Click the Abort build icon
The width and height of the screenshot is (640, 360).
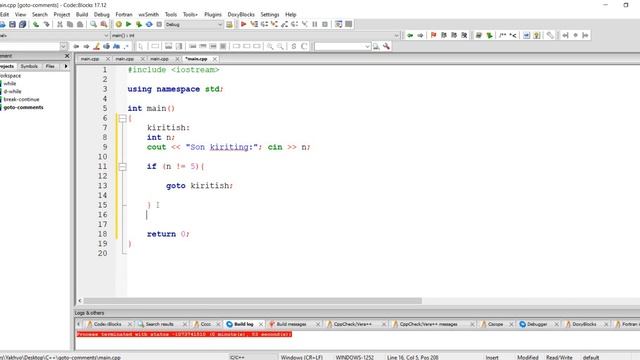pos(159,24)
